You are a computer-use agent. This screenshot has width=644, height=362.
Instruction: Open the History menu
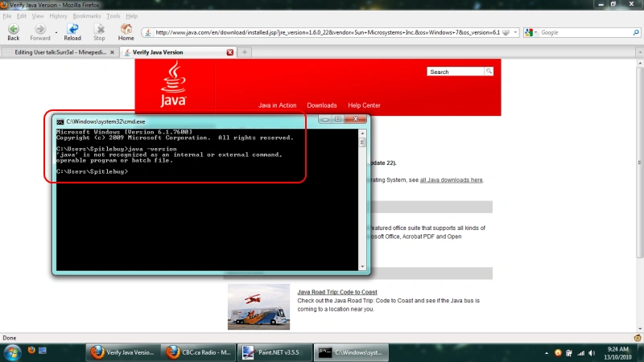click(58, 16)
